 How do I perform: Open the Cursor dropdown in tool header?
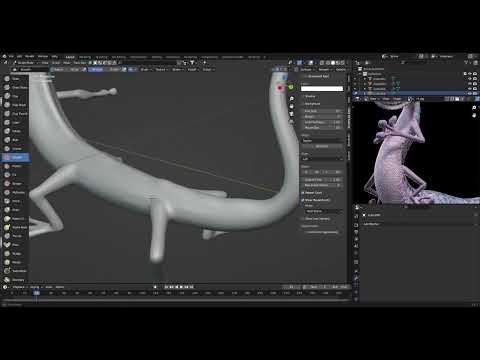[208, 69]
